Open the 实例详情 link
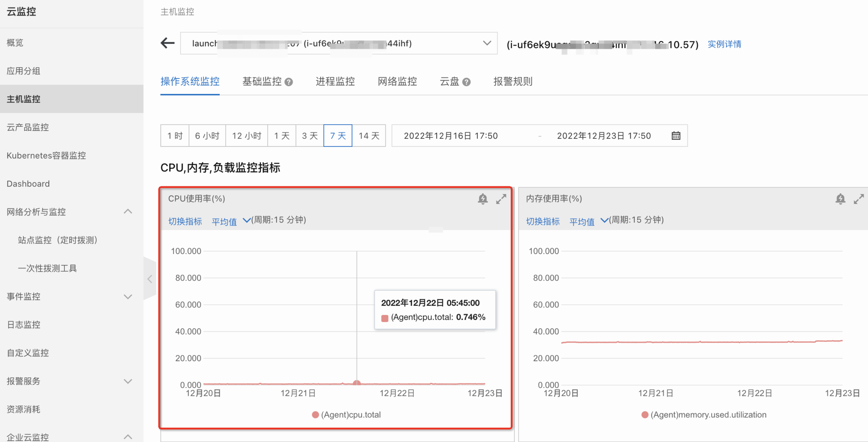The image size is (868, 442). pyautogui.click(x=724, y=44)
